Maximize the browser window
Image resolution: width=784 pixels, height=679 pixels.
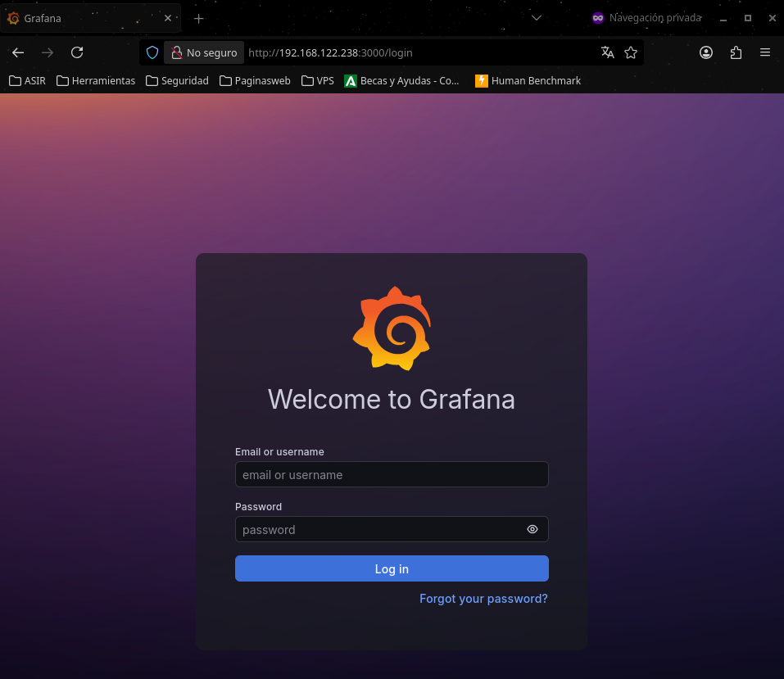[x=747, y=18]
